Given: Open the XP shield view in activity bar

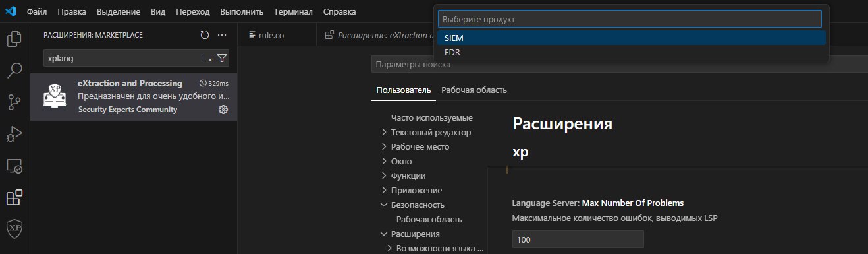Looking at the screenshot, I should click(14, 229).
